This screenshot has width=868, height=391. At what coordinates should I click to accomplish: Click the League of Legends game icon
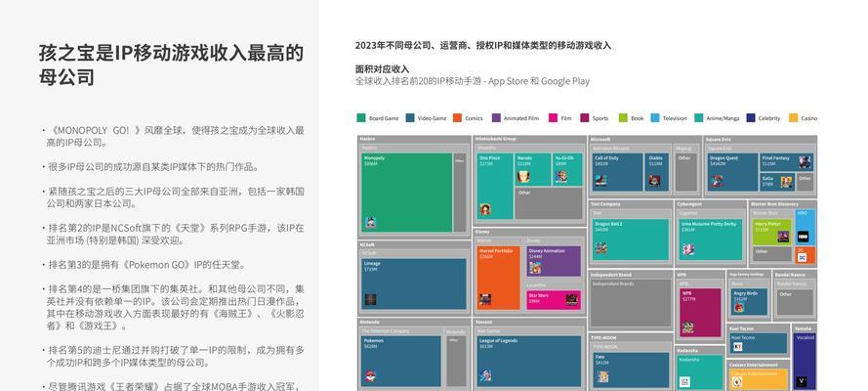click(x=485, y=375)
